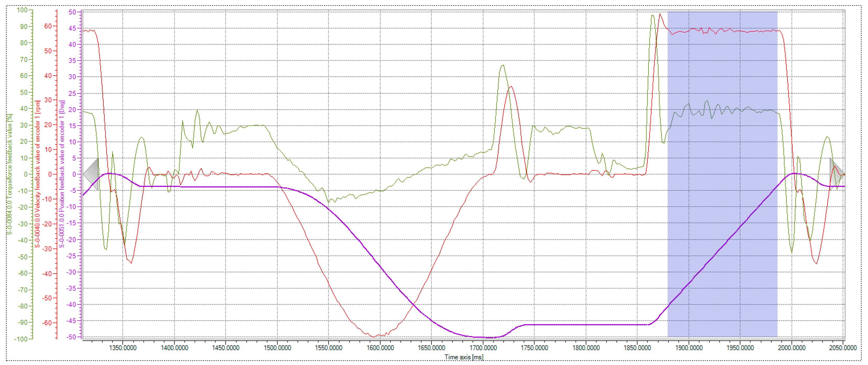Select the purple Position feedback axis label

pyautogui.click(x=62, y=174)
